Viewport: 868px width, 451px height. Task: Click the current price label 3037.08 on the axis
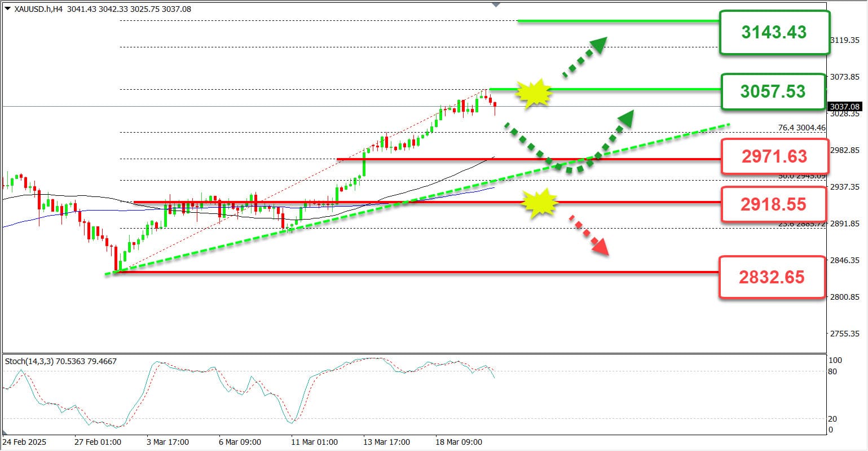point(845,106)
